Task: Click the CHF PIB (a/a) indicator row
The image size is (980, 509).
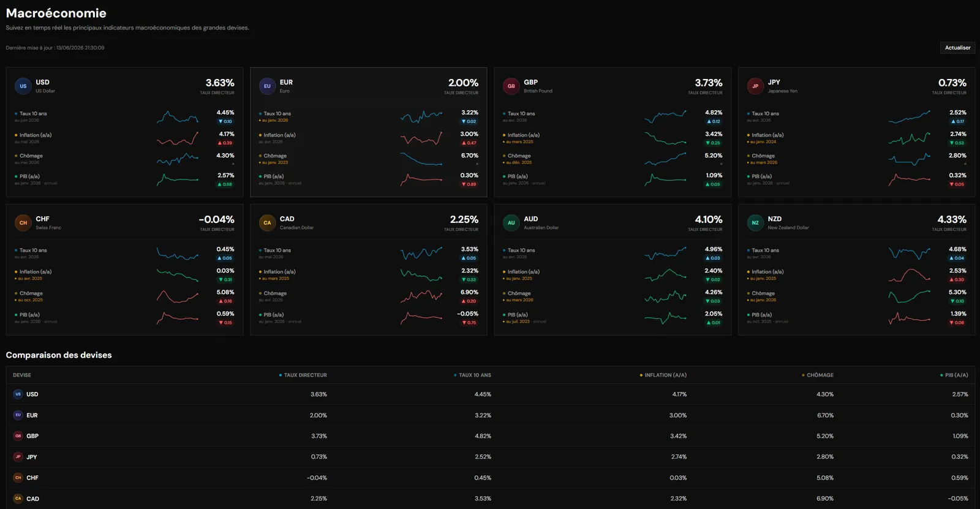Action: 124,318
